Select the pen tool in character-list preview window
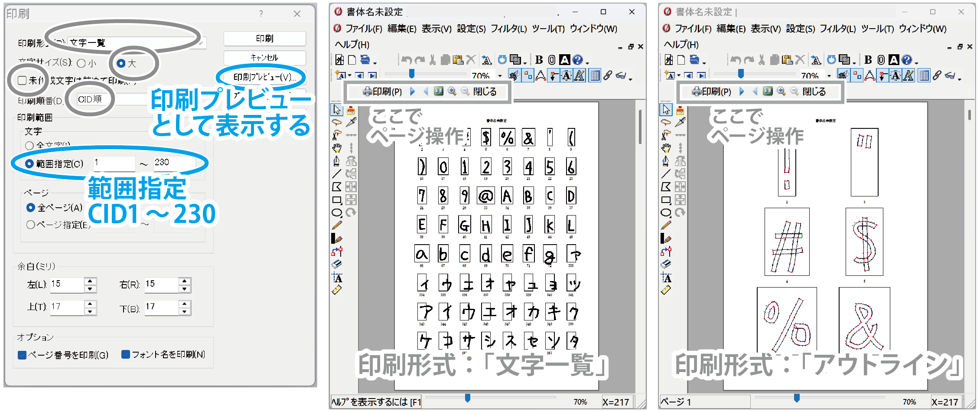980x412 pixels. click(337, 161)
